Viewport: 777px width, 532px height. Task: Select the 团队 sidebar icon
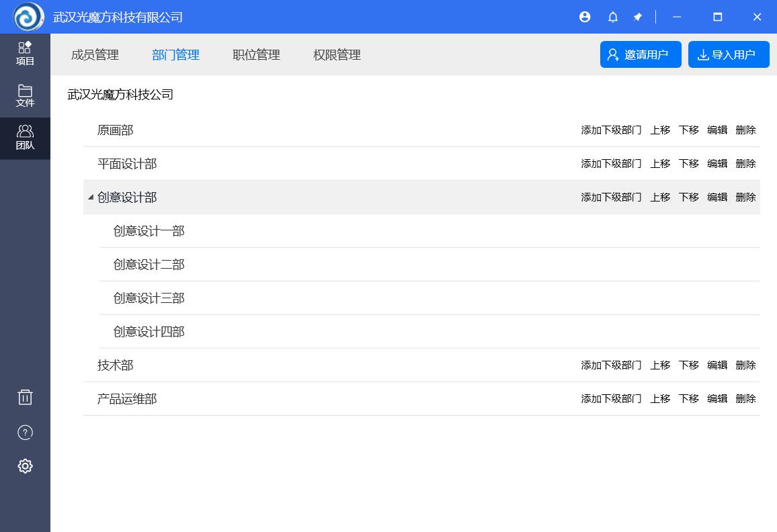[x=25, y=138]
